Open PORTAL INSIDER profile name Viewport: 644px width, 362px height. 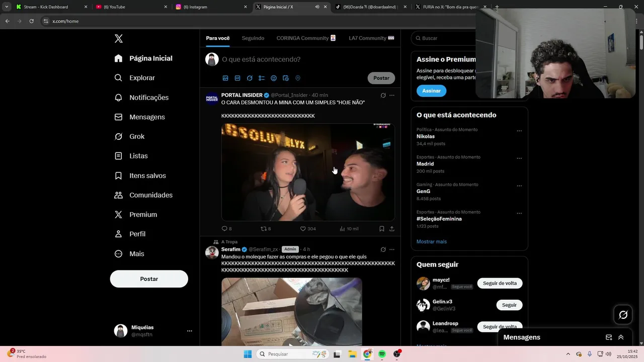pos(242,95)
